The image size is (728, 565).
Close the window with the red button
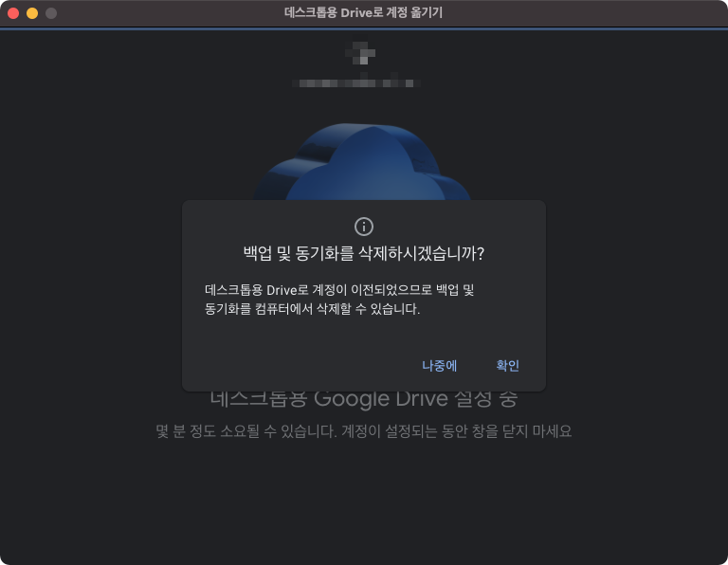point(13,13)
